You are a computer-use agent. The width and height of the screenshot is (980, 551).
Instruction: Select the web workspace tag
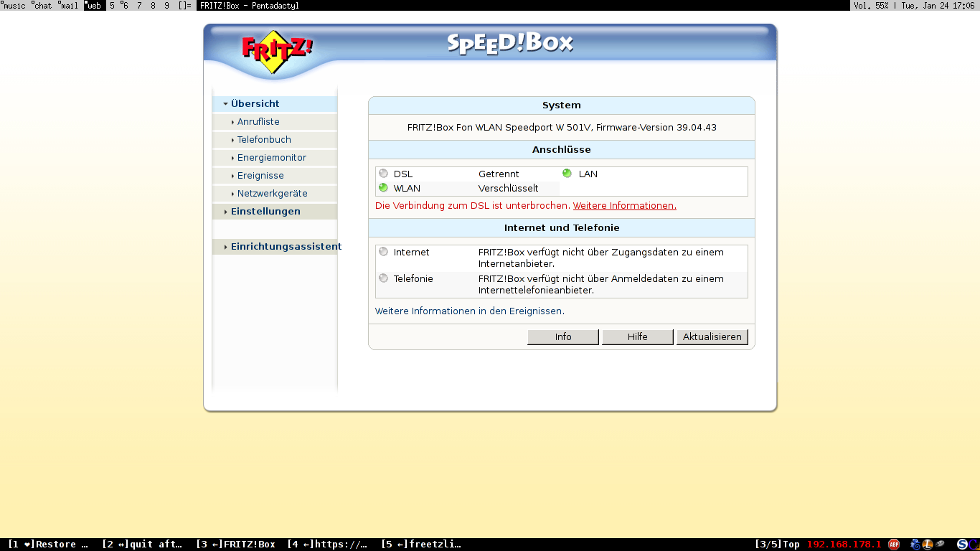click(x=94, y=5)
